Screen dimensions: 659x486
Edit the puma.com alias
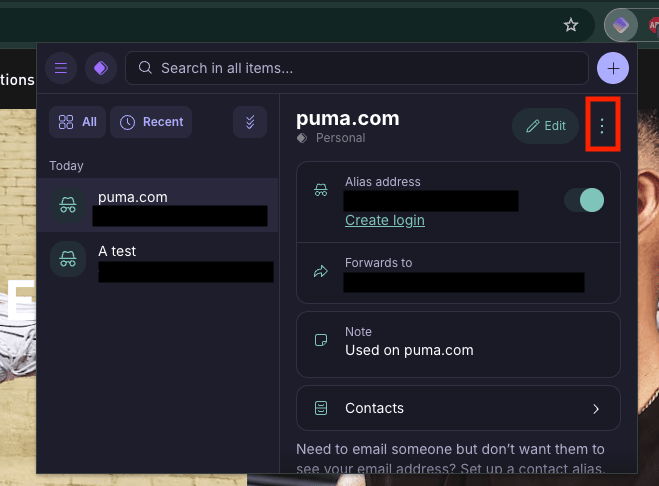click(546, 126)
